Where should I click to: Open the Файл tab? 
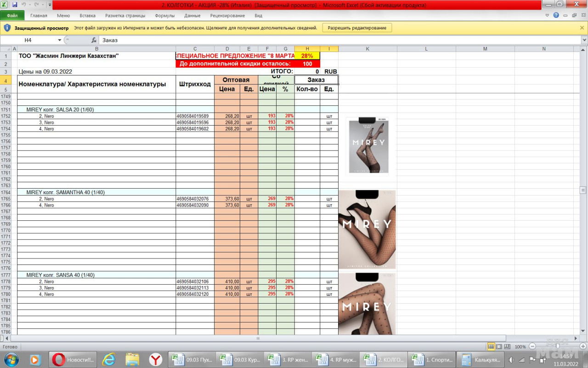[x=12, y=15]
